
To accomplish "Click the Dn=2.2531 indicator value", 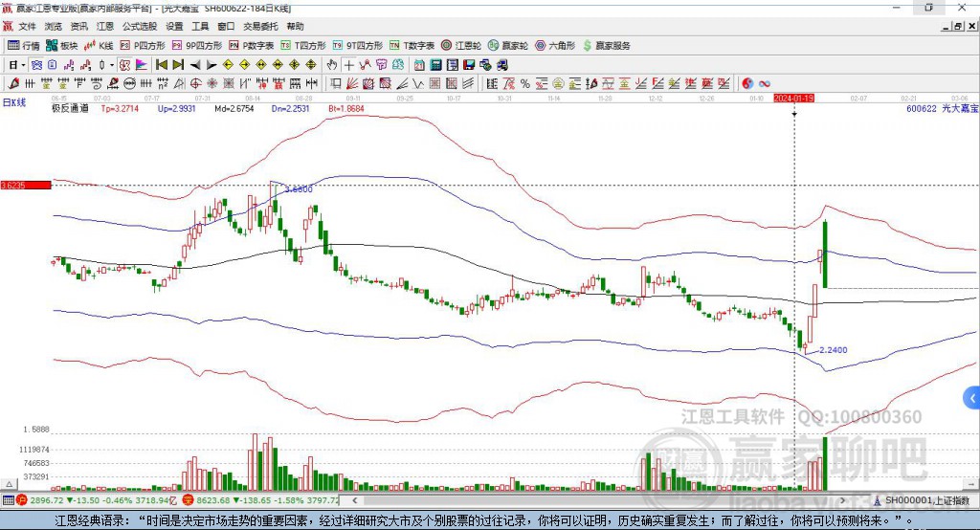I will pos(291,108).
